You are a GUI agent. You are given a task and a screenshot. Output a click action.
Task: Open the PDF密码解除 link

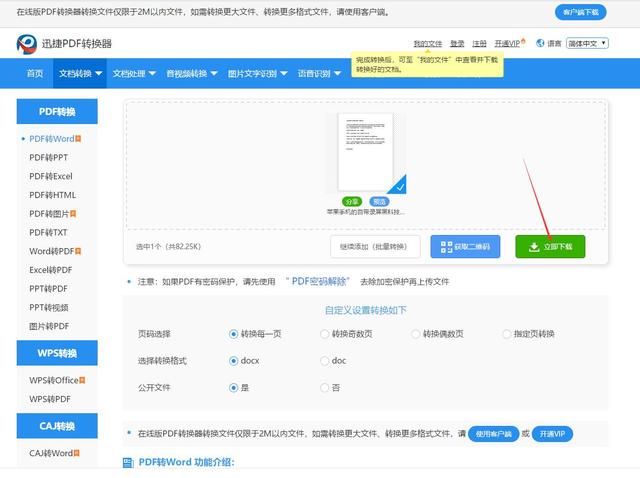tap(319, 281)
